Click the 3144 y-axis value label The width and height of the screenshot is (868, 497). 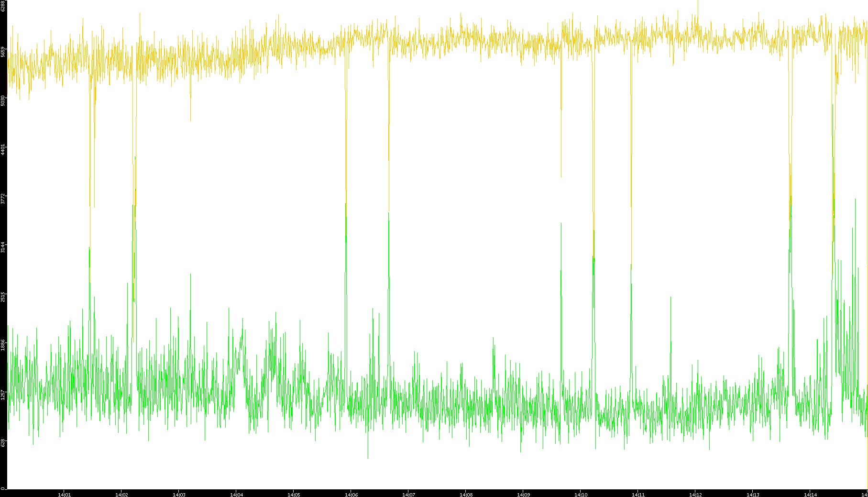[x=3, y=247]
